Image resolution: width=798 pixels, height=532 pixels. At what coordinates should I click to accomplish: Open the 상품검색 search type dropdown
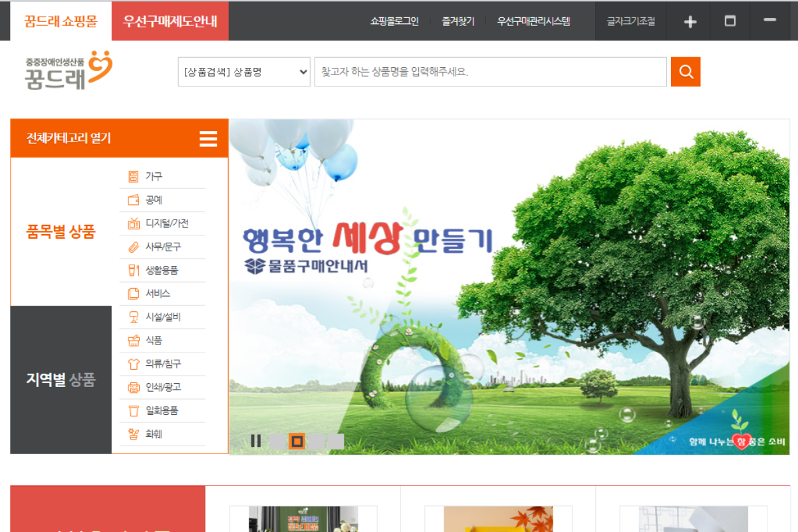click(244, 72)
